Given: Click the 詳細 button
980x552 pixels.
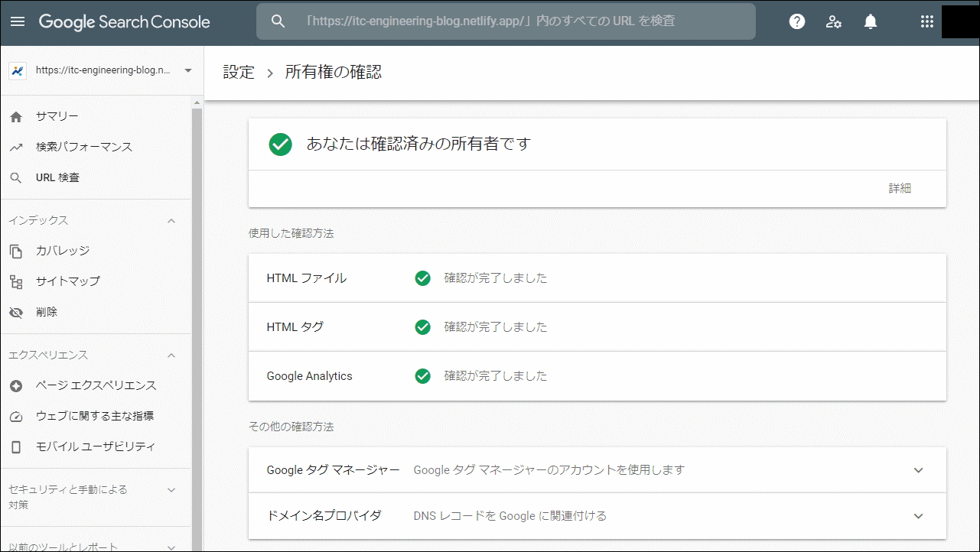Looking at the screenshot, I should [x=900, y=188].
